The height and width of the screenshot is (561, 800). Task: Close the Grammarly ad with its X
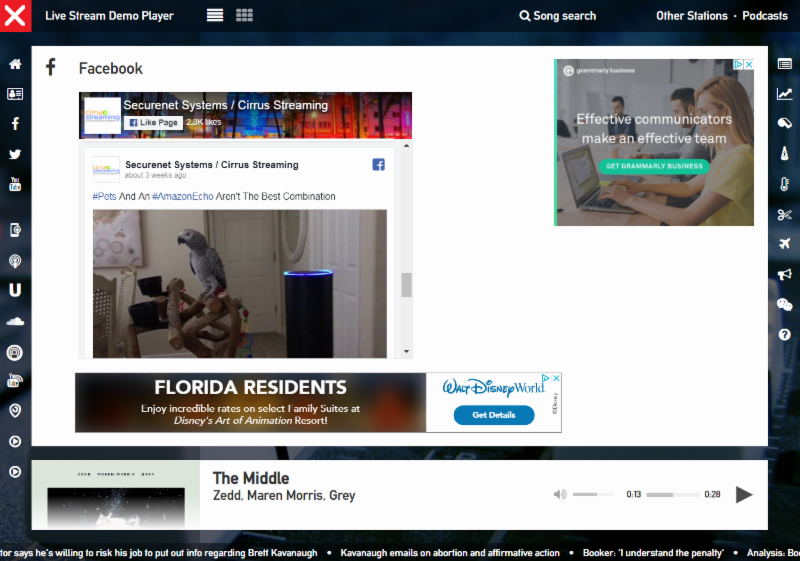coord(749,64)
